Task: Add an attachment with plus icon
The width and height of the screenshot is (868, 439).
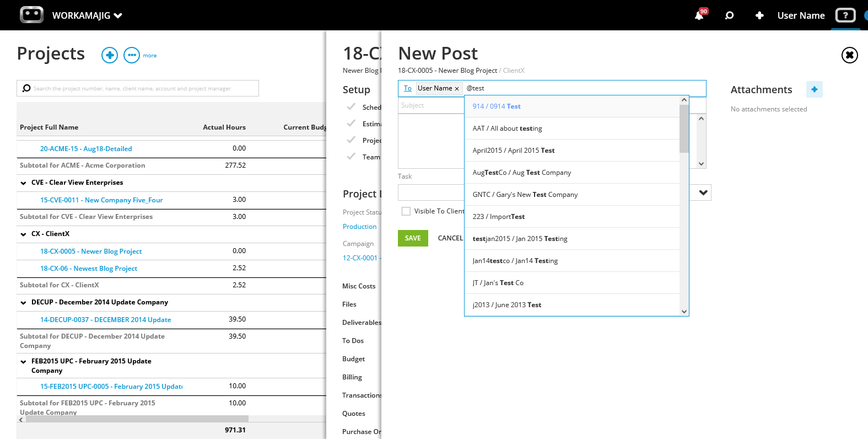Action: (x=814, y=89)
